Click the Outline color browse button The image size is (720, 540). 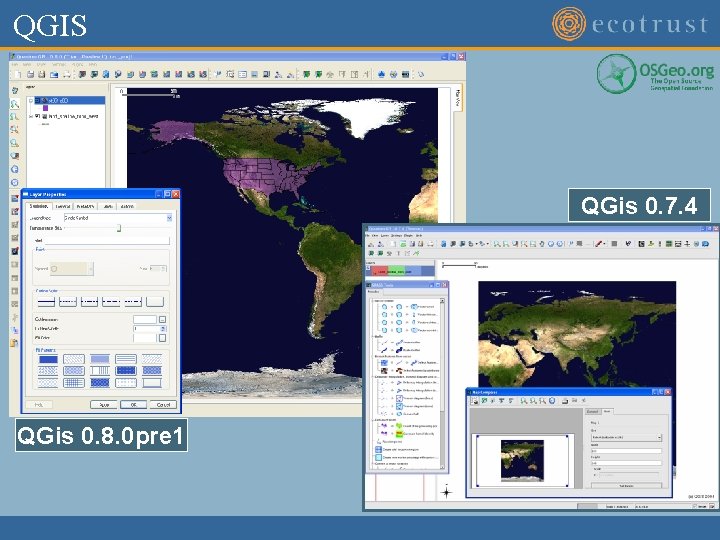coord(163,319)
